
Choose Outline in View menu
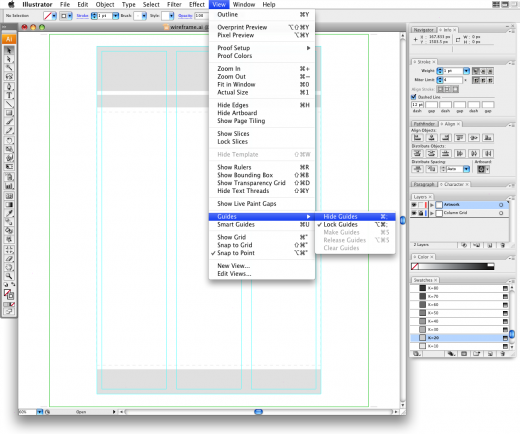coord(262,15)
